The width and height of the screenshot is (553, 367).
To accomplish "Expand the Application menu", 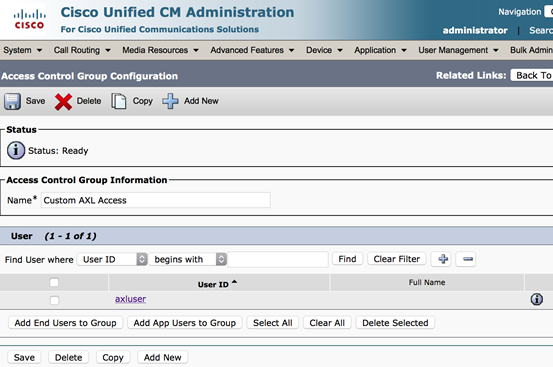I will (381, 50).
